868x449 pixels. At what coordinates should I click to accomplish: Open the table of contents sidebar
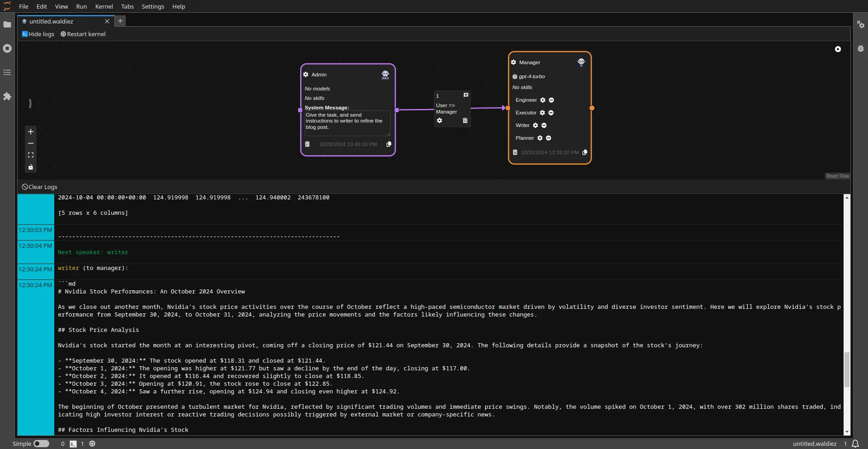(7, 72)
